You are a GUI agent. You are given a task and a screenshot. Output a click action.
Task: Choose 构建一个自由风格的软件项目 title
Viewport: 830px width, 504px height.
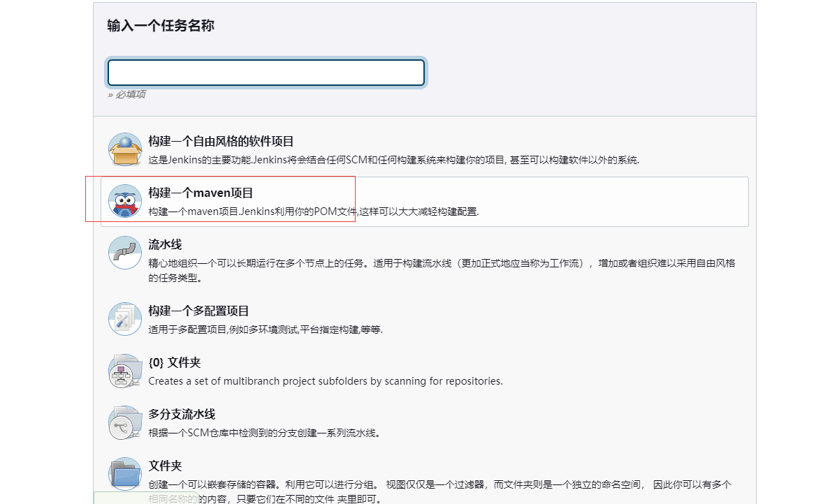click(x=221, y=141)
